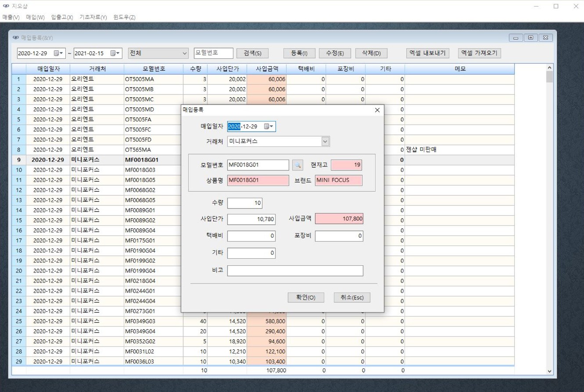Open the 매출(V) menu
584x392 pixels.
tap(11, 17)
